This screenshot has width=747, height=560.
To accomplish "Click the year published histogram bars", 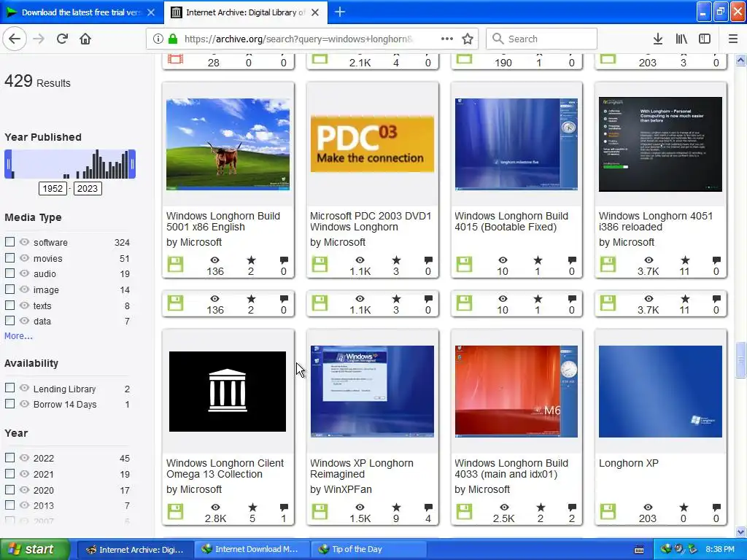I will [x=70, y=164].
